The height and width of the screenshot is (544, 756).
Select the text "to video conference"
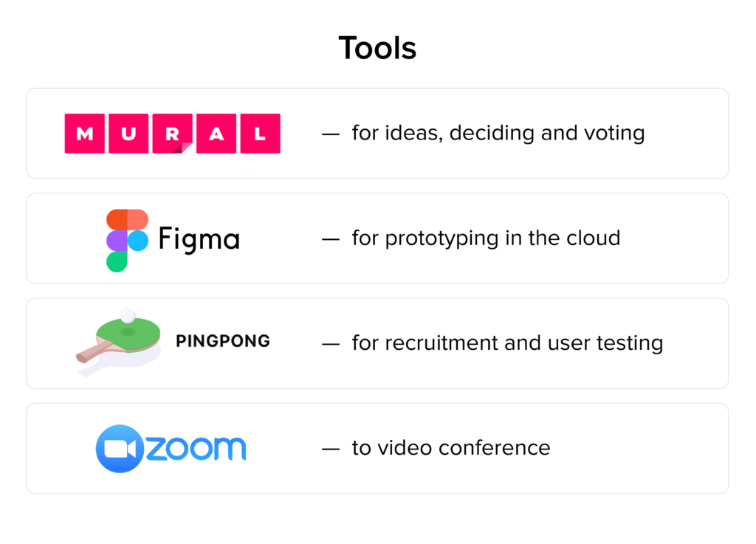(450, 448)
